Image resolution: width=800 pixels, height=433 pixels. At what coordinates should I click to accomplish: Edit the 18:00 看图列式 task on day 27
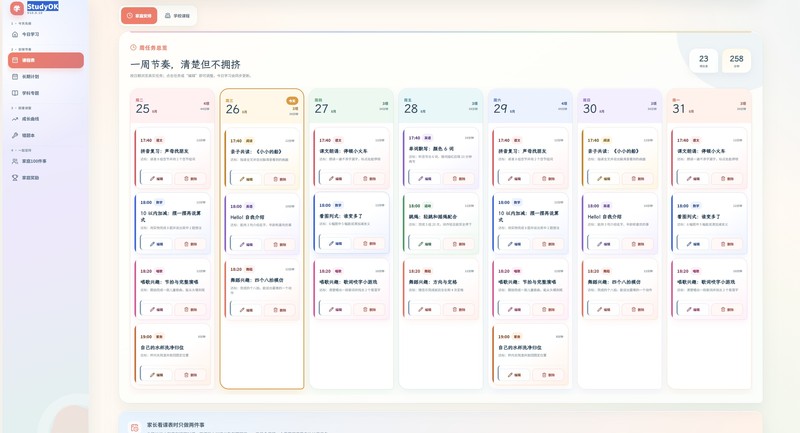[x=335, y=243]
